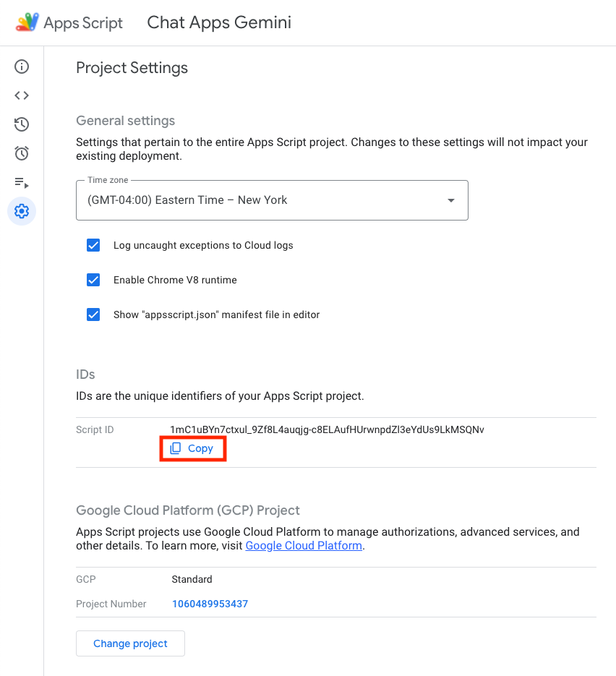The image size is (616, 676).
Task: Open the code Editor icon in sidebar
Action: click(x=22, y=95)
